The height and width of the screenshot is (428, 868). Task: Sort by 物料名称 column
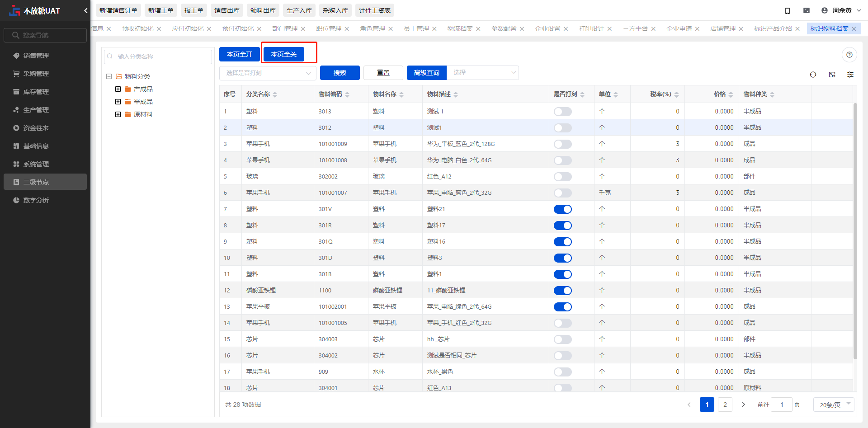click(401, 94)
